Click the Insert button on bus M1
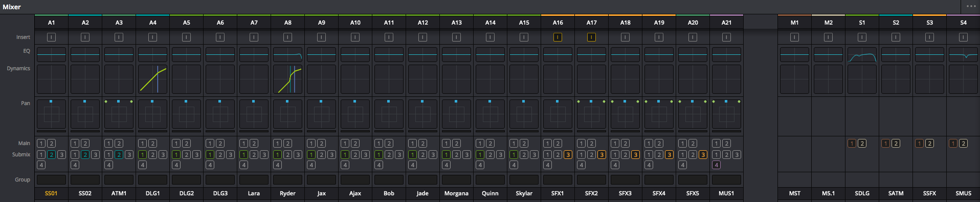The width and height of the screenshot is (980, 202). point(794,37)
